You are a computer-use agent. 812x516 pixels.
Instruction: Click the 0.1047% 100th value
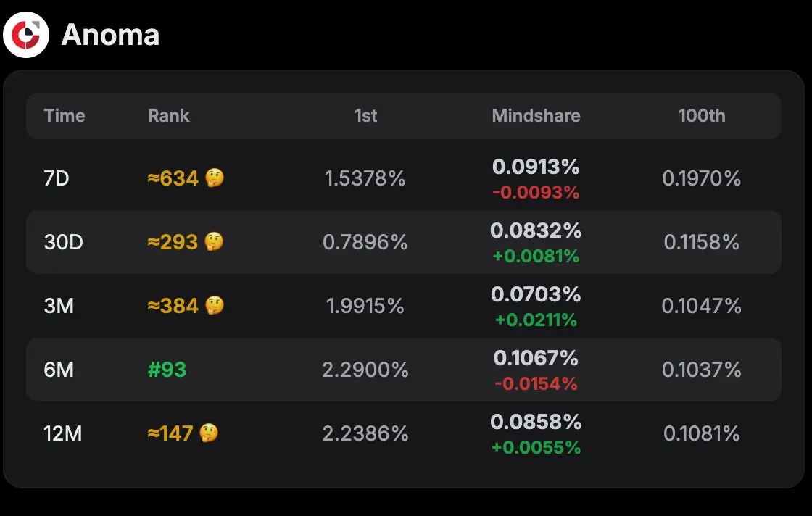[702, 306]
